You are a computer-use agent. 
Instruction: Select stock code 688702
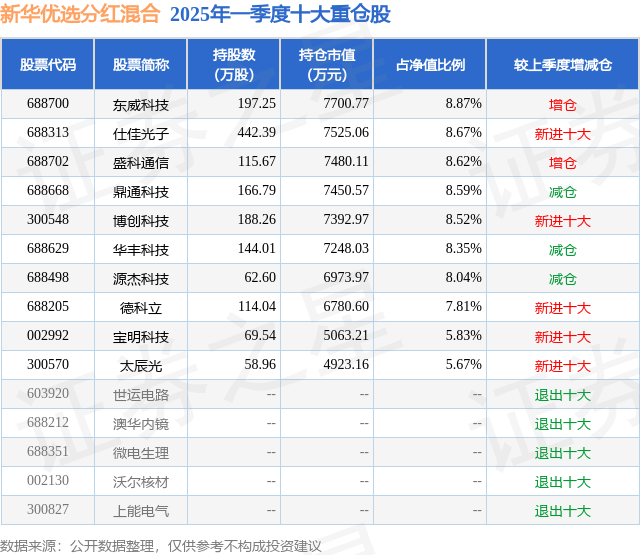(x=48, y=161)
